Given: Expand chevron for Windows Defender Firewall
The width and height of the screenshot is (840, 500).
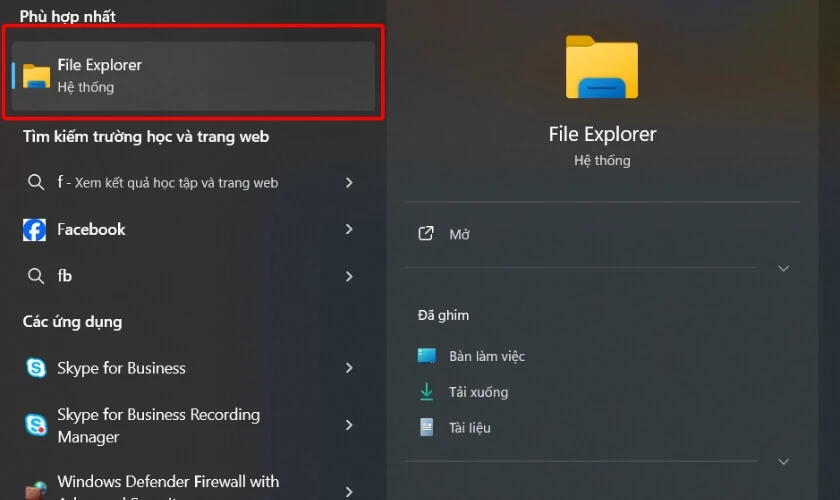Looking at the screenshot, I should (x=349, y=491).
